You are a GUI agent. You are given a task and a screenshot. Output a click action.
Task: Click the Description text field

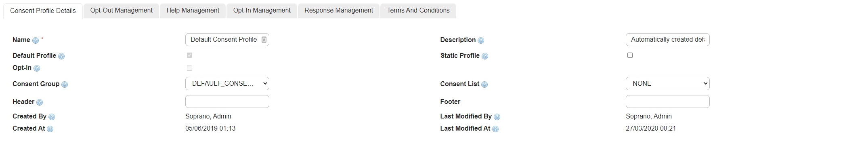point(668,40)
